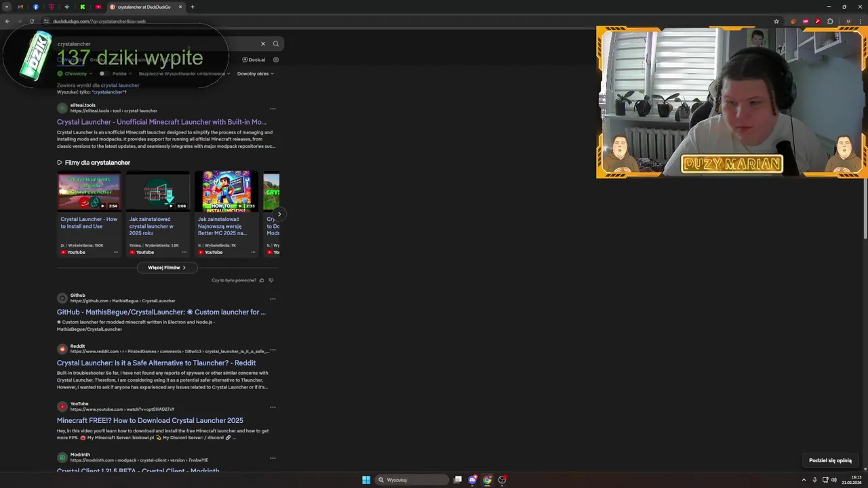Open options of the Better MC video card
Image resolution: width=868 pixels, height=488 pixels.
pyautogui.click(x=254, y=252)
